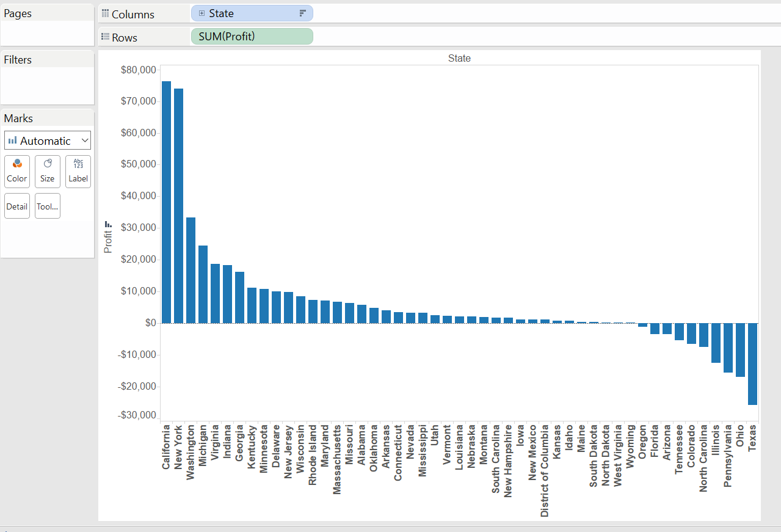Select the State pill in Columns
The image size is (781, 532).
pyautogui.click(x=252, y=13)
